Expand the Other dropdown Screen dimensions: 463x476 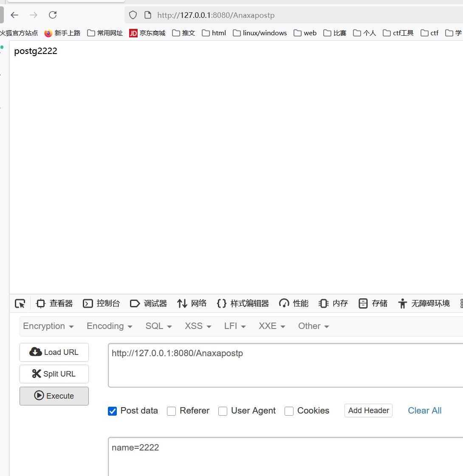point(313,326)
